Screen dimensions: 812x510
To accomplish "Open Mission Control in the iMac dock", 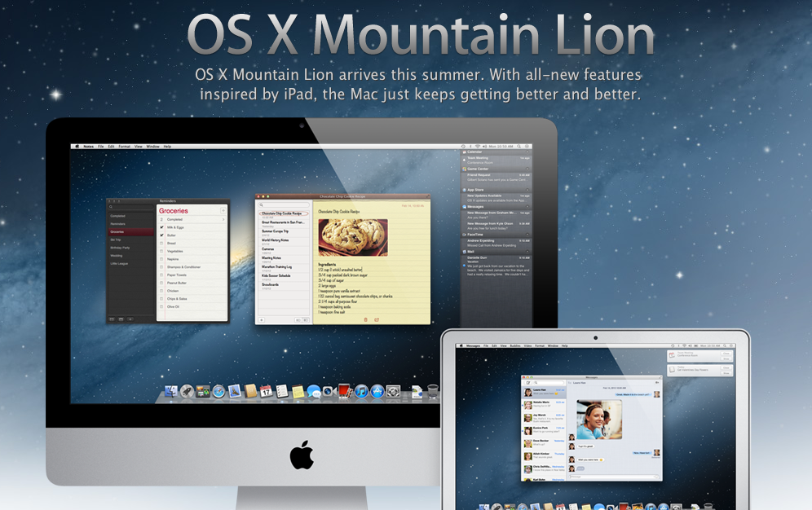I will point(202,392).
